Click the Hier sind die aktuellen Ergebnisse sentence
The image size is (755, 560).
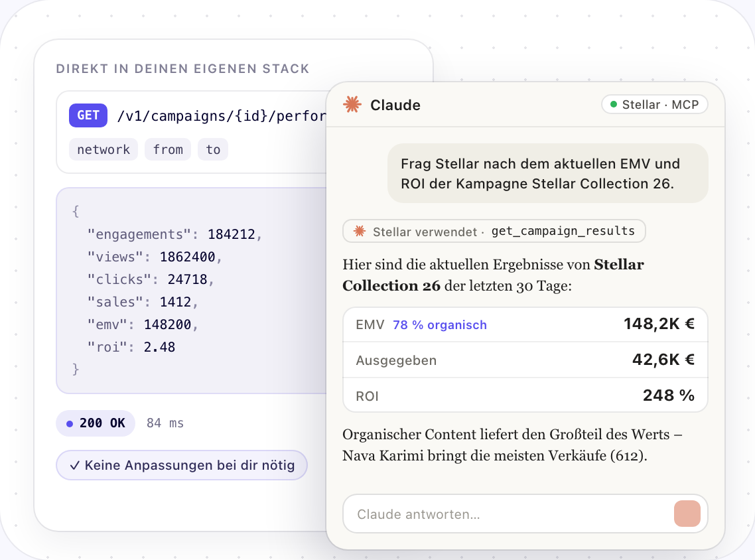[493, 275]
